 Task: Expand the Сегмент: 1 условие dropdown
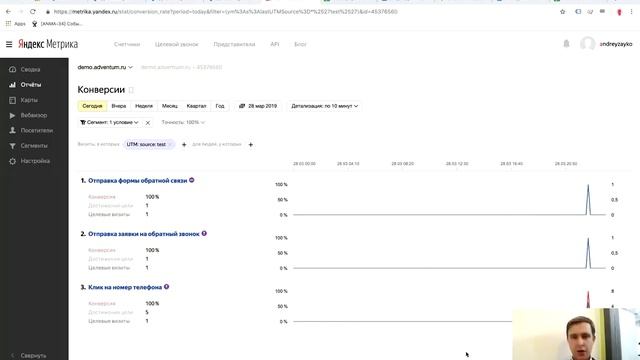click(x=109, y=122)
